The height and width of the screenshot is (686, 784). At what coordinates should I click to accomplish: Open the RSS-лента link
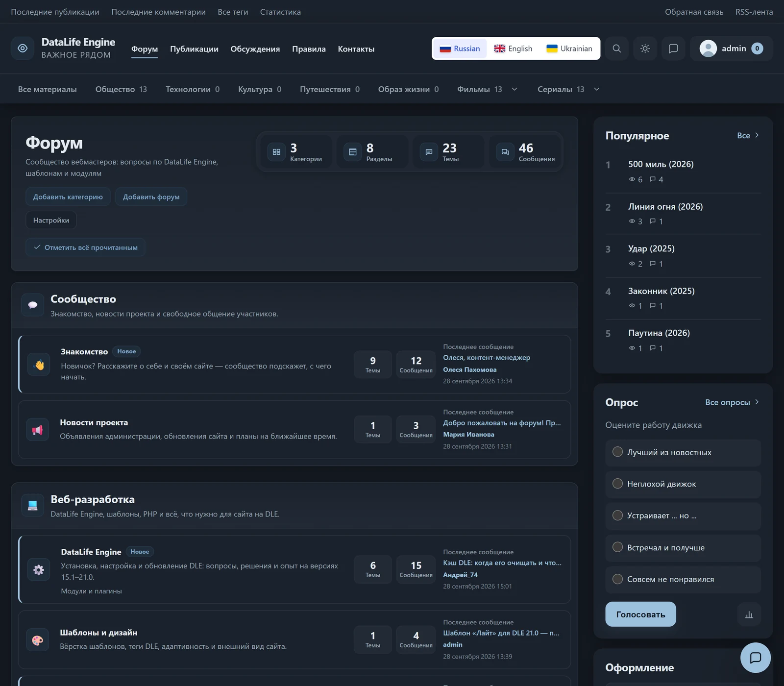pos(754,12)
